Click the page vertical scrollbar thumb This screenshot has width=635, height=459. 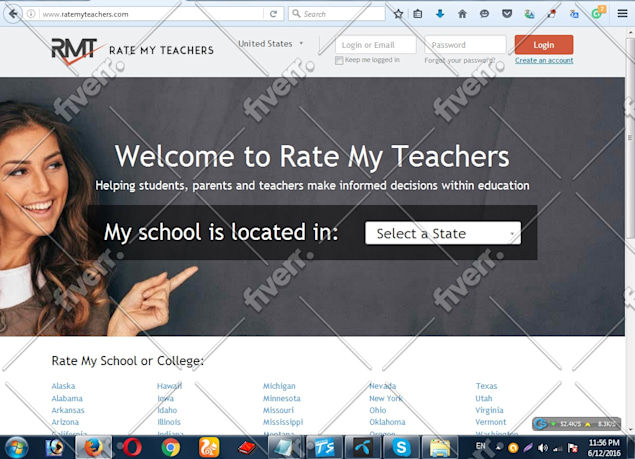click(630, 138)
